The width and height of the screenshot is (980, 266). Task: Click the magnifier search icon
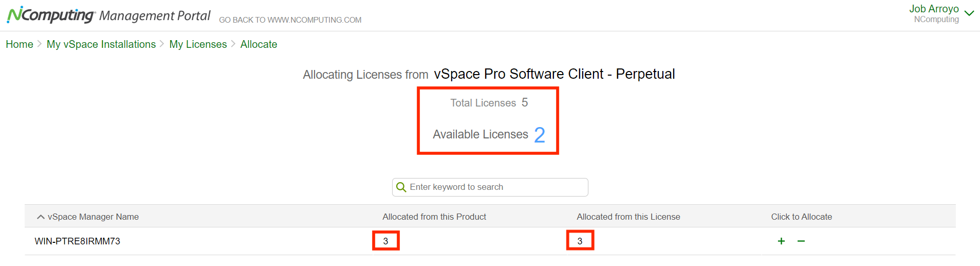click(401, 187)
